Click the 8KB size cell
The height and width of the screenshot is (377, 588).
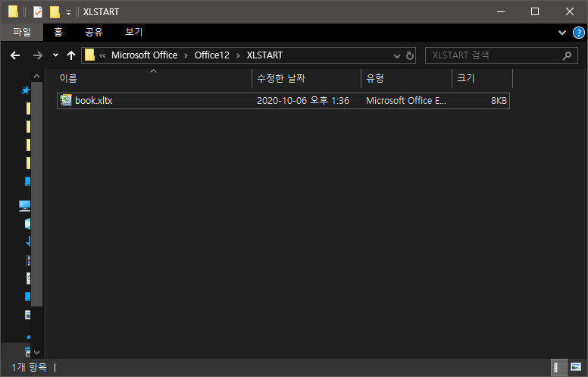(x=499, y=101)
